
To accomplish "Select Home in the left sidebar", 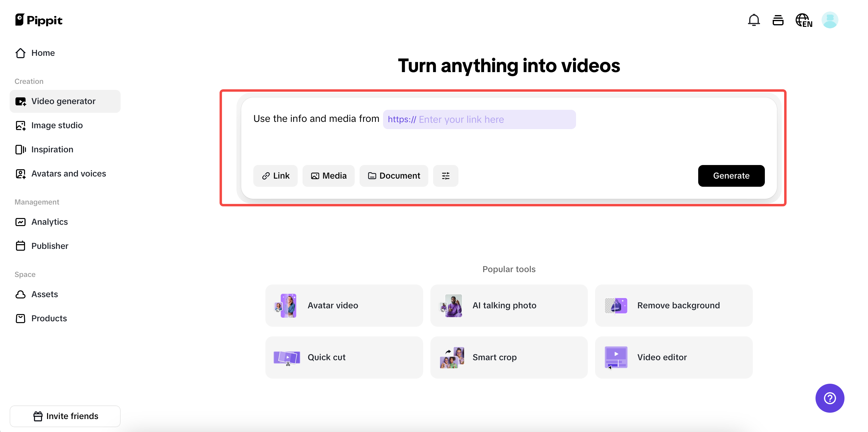I will coord(43,53).
